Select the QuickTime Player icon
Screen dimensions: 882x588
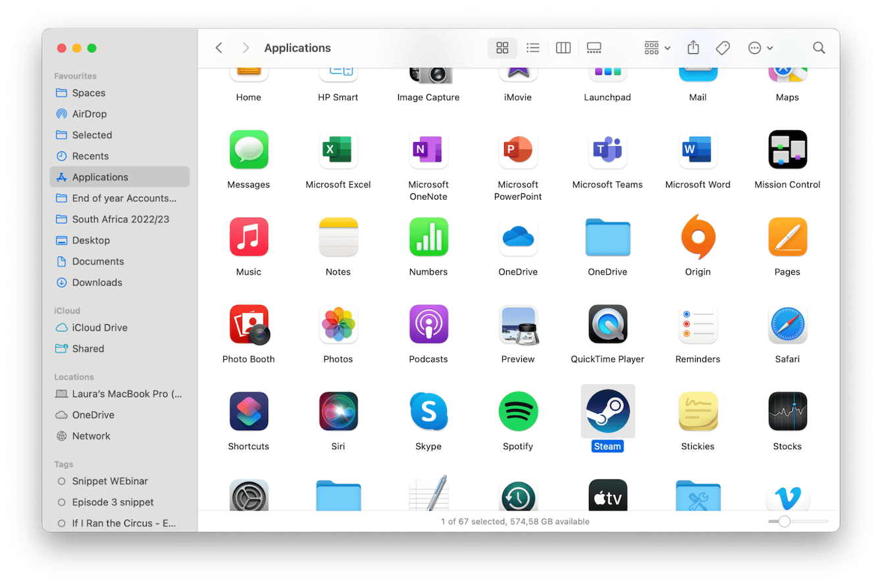(608, 324)
